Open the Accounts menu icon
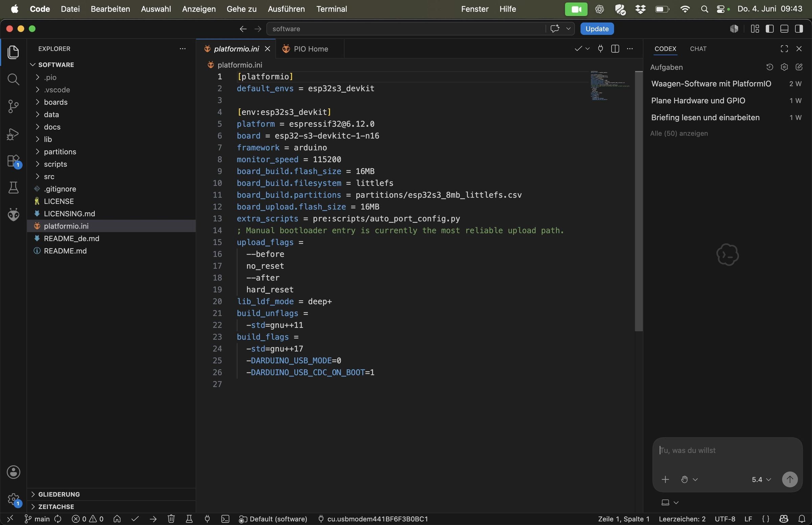 (13, 472)
